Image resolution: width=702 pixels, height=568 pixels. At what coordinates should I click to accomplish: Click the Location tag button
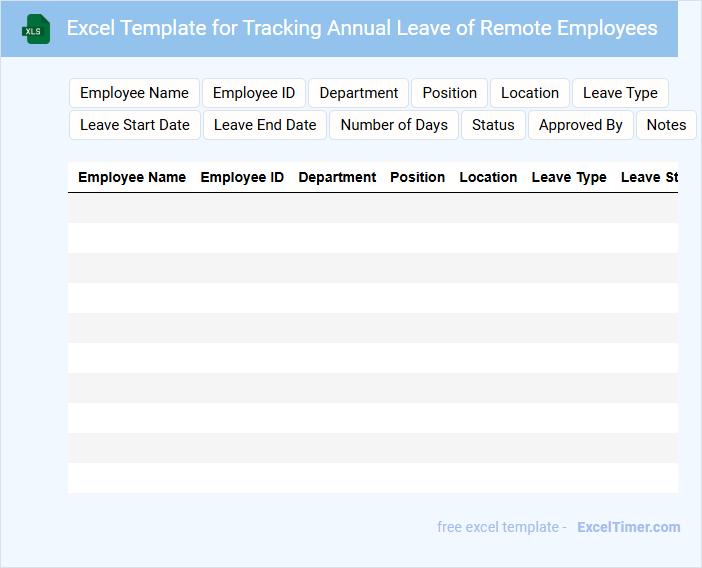(x=530, y=93)
